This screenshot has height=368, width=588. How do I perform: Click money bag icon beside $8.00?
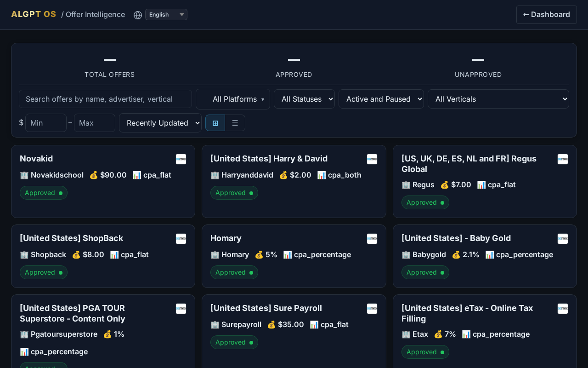click(x=76, y=254)
